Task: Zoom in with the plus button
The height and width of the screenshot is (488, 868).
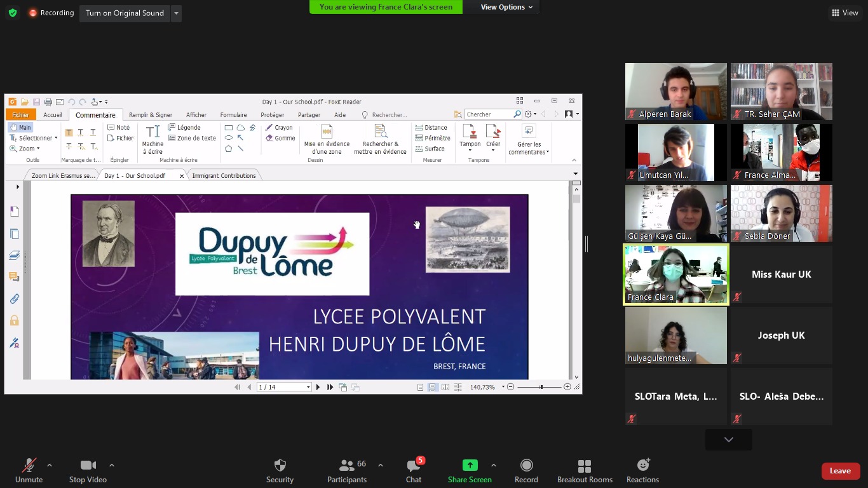Action: 567,387
